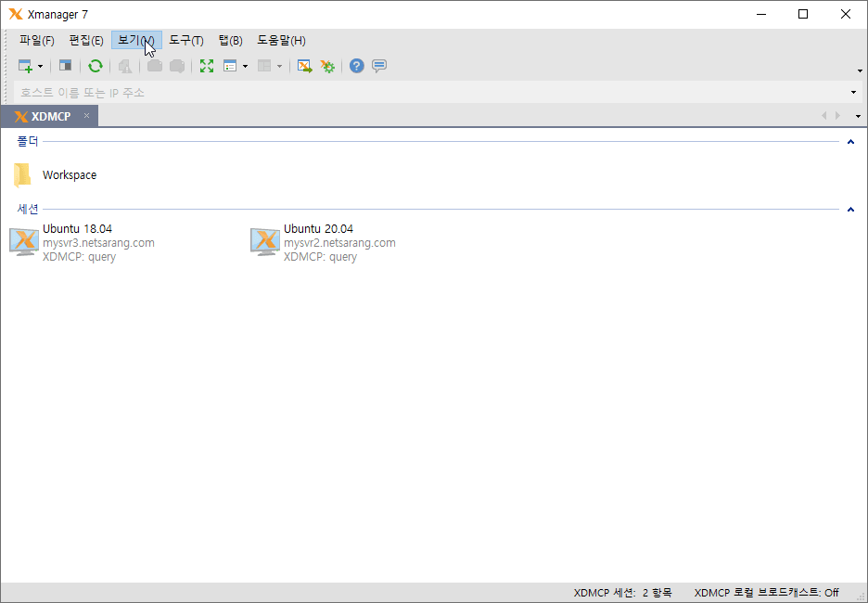The height and width of the screenshot is (603, 868).
Task: Collapse the 세션 section
Action: 850,210
